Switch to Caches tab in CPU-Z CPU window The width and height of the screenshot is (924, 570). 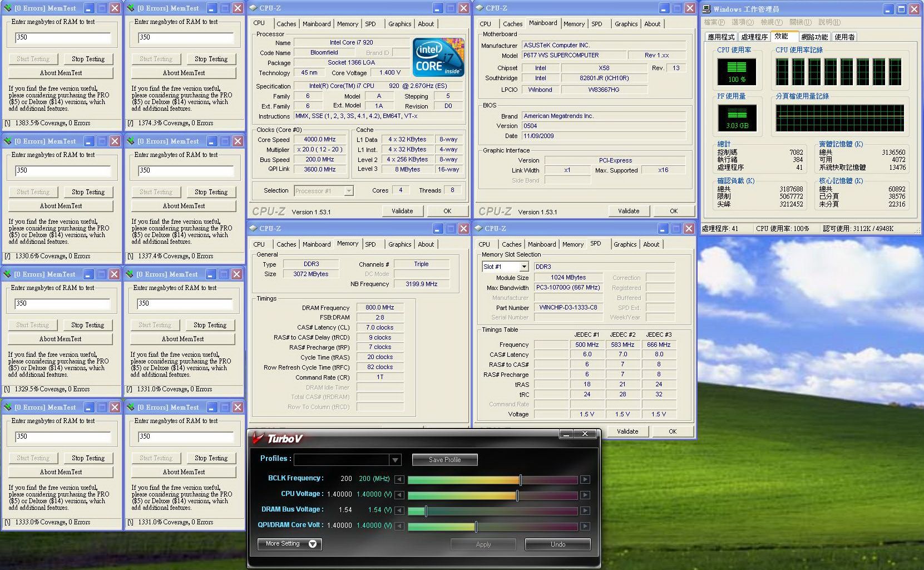(x=286, y=24)
